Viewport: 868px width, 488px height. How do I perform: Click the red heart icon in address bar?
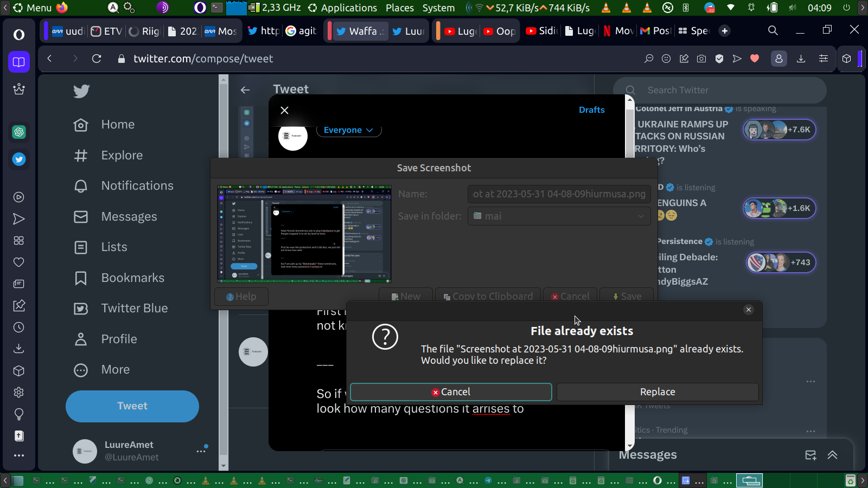point(755,59)
